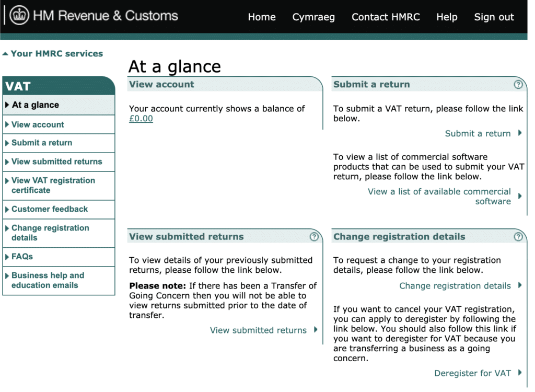Switch language to Cymraeg
Image resolution: width=535 pixels, height=392 pixels.
pyautogui.click(x=313, y=17)
